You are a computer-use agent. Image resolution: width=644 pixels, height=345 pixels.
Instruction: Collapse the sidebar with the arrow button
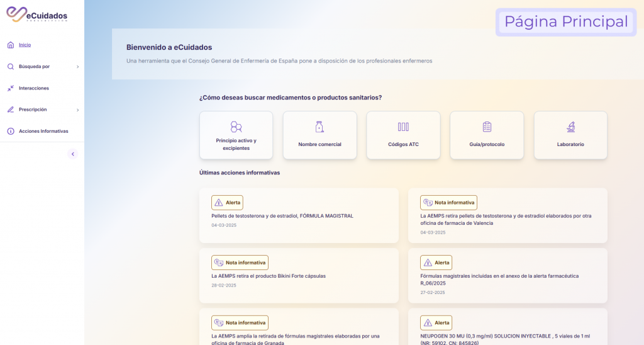click(73, 154)
